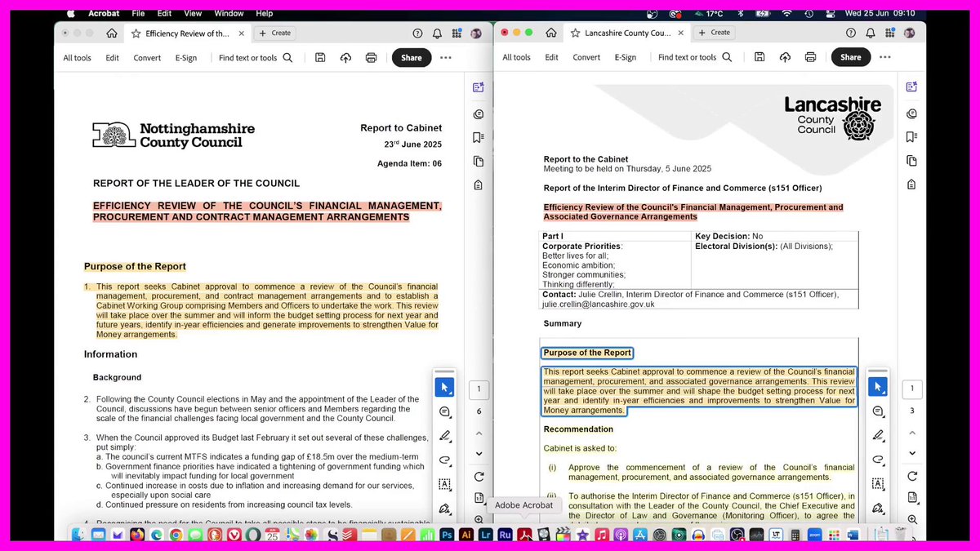
Task: Print the Lancashire County Council document
Action: (x=810, y=56)
